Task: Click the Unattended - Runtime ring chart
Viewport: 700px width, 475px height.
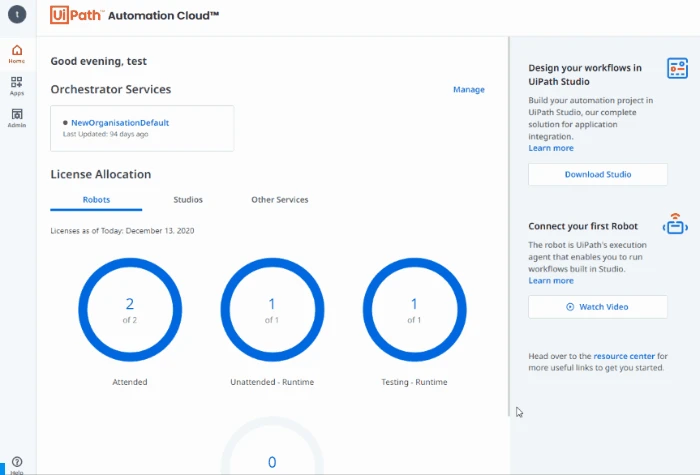Action: tap(272, 310)
